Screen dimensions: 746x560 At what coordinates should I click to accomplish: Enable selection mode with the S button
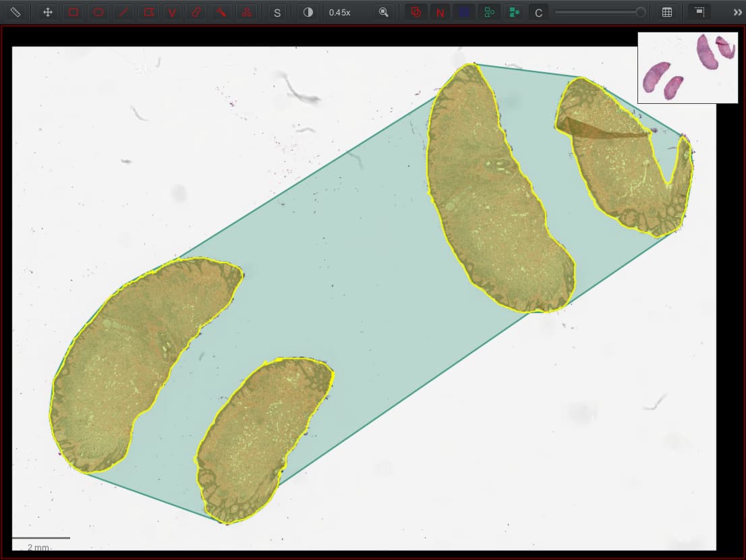tap(277, 11)
